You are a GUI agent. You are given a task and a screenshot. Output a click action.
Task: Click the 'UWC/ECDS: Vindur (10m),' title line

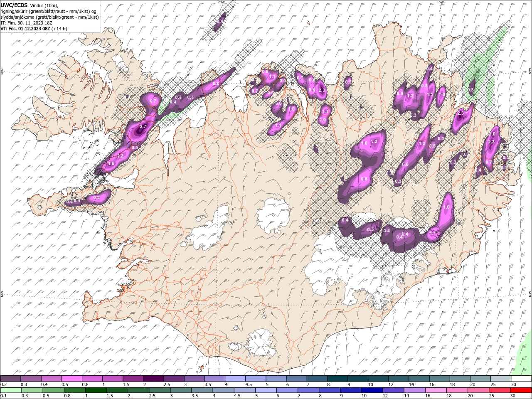click(30, 5)
